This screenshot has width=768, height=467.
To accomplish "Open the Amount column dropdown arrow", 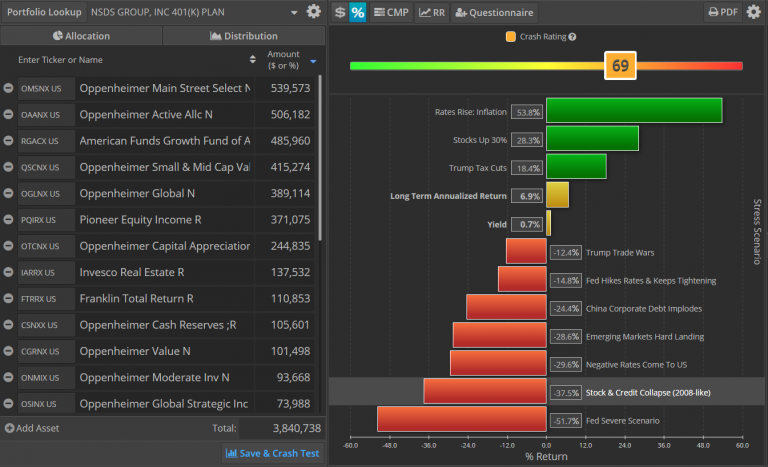I will coord(313,61).
